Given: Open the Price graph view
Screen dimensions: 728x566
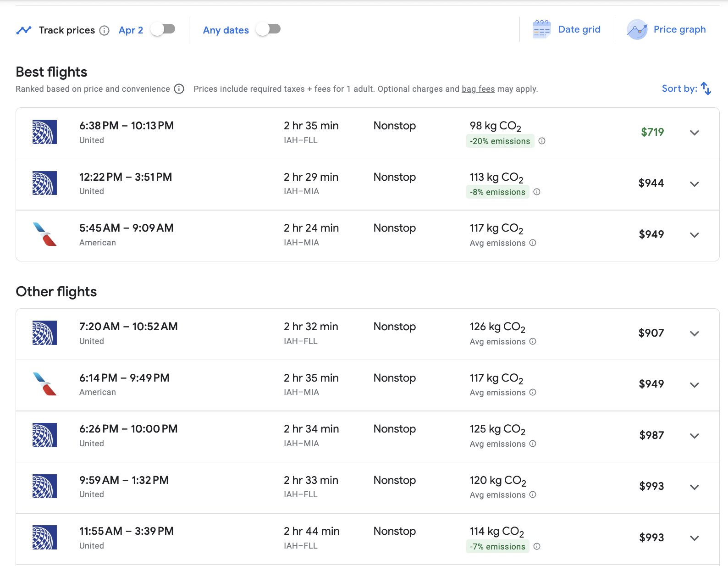Looking at the screenshot, I should point(667,29).
